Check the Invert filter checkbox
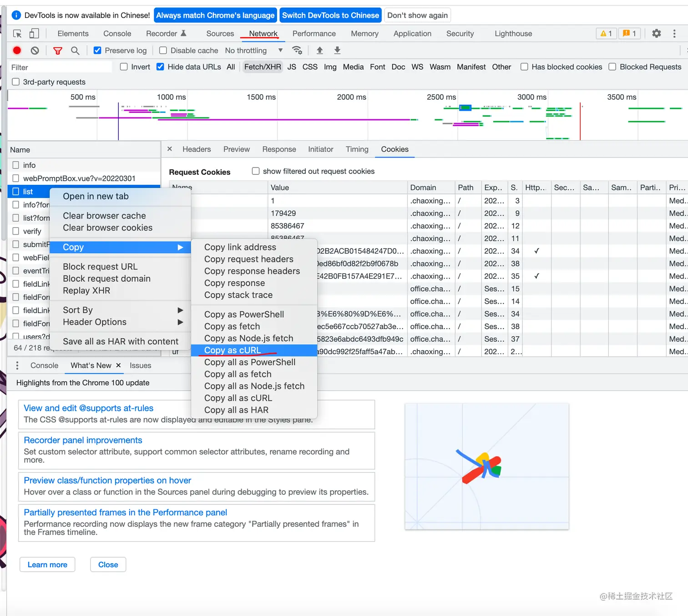The width and height of the screenshot is (688, 616). pos(124,66)
